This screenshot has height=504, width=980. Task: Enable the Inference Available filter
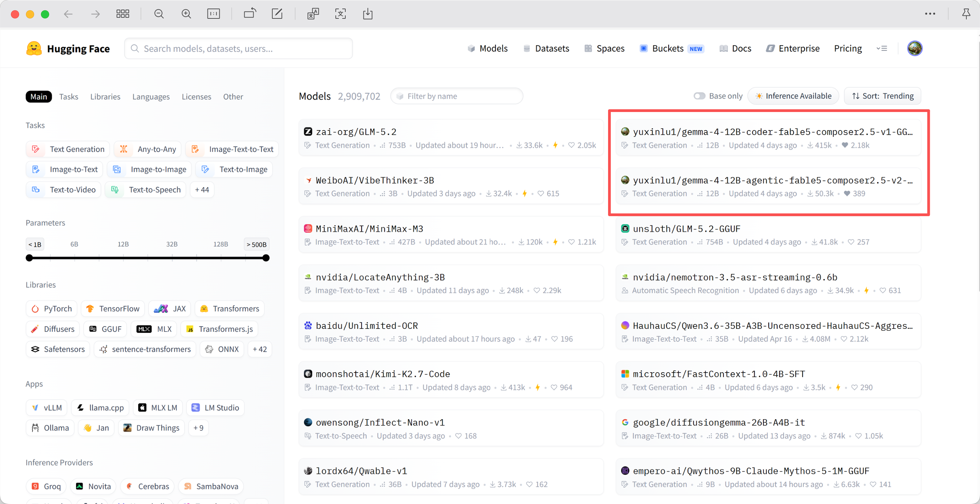(x=793, y=96)
